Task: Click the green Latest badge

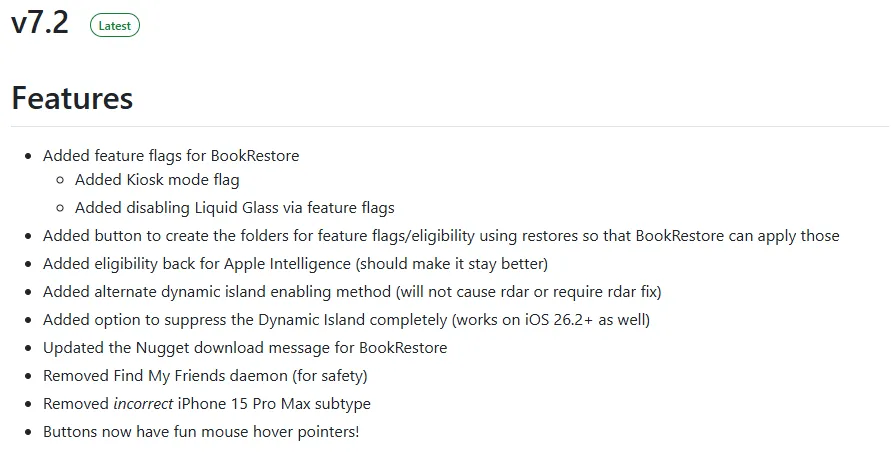Action: tap(115, 26)
